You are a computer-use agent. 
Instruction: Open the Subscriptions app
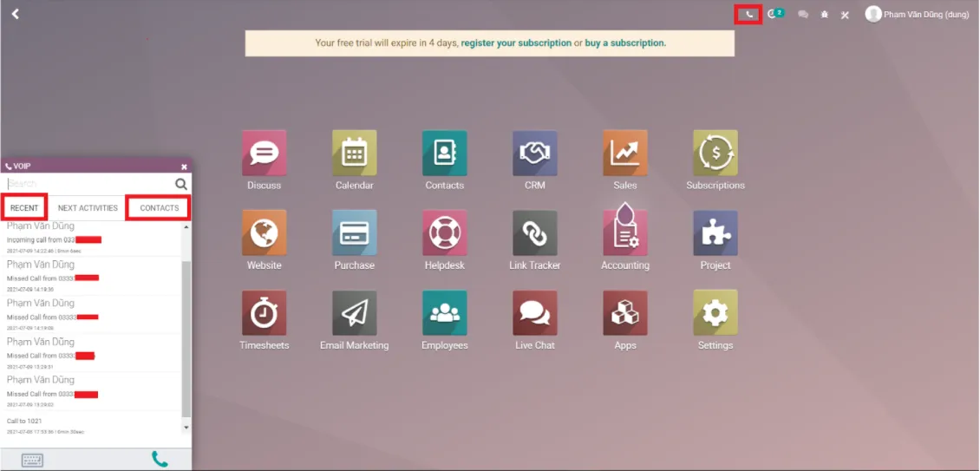point(715,153)
